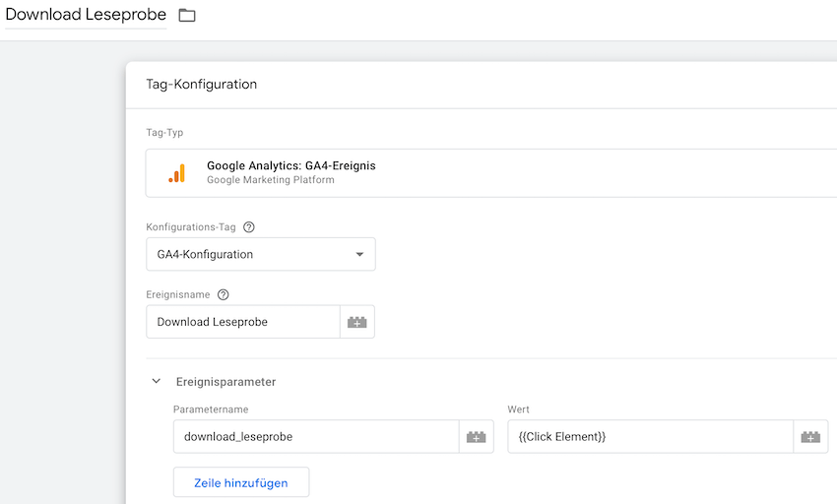The width and height of the screenshot is (837, 504).
Task: Select the Google Analytics GA4-Ereignis tag type
Action: click(x=491, y=173)
